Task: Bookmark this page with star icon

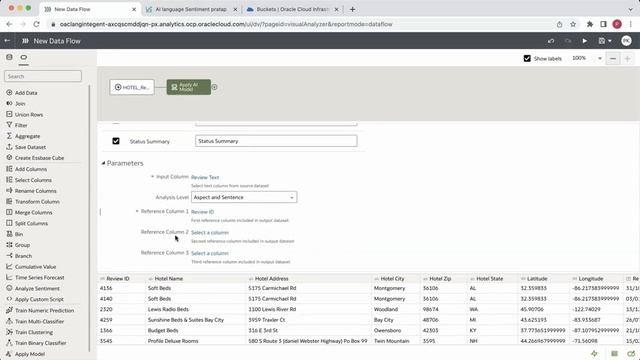Action: (x=573, y=24)
